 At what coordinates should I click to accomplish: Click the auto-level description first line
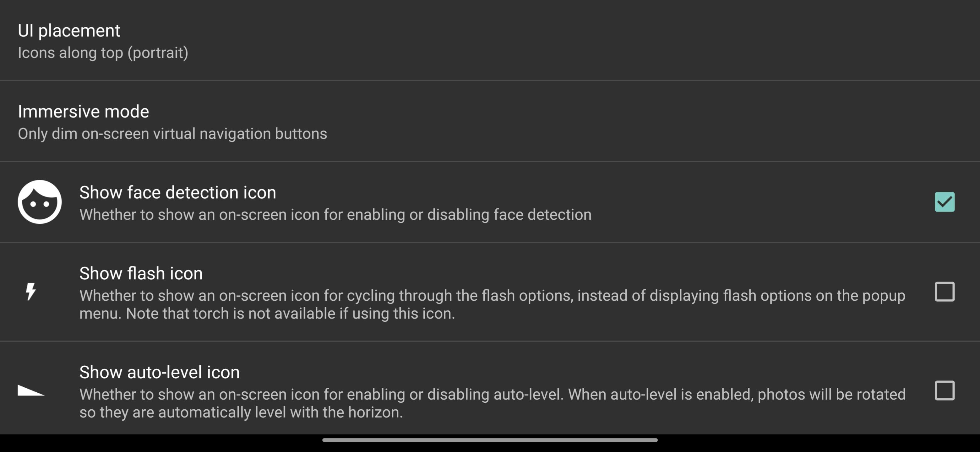coord(492,395)
